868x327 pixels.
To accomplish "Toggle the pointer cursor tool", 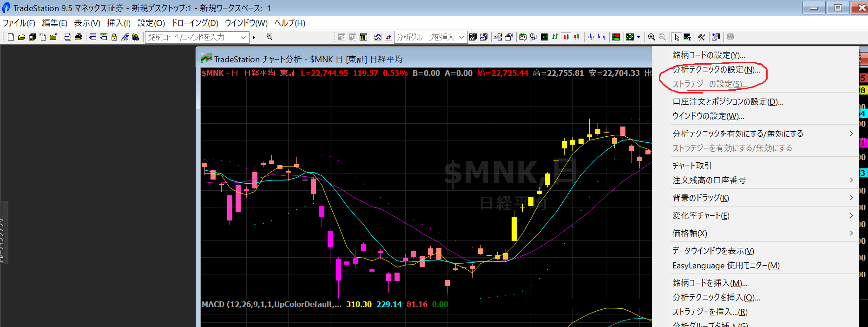I will (677, 37).
